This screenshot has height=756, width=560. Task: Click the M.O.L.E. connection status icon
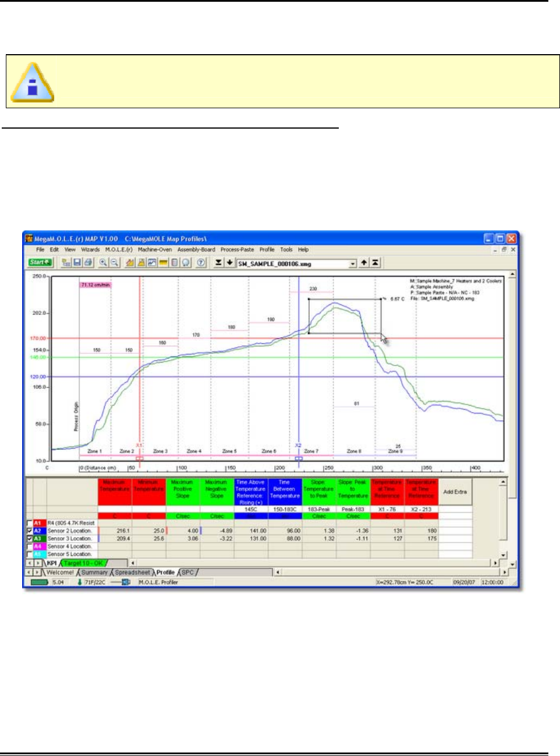pyautogui.click(x=121, y=582)
